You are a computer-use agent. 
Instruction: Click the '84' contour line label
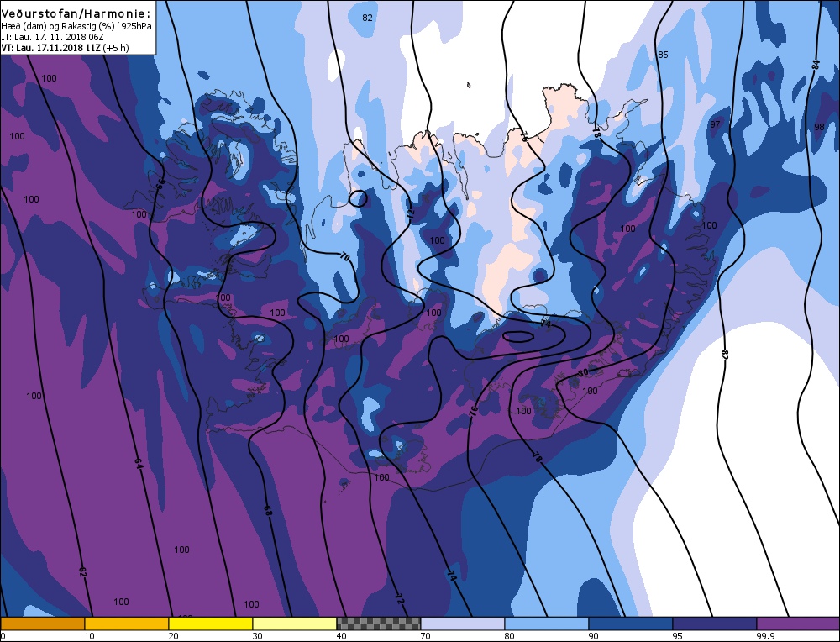(x=816, y=65)
